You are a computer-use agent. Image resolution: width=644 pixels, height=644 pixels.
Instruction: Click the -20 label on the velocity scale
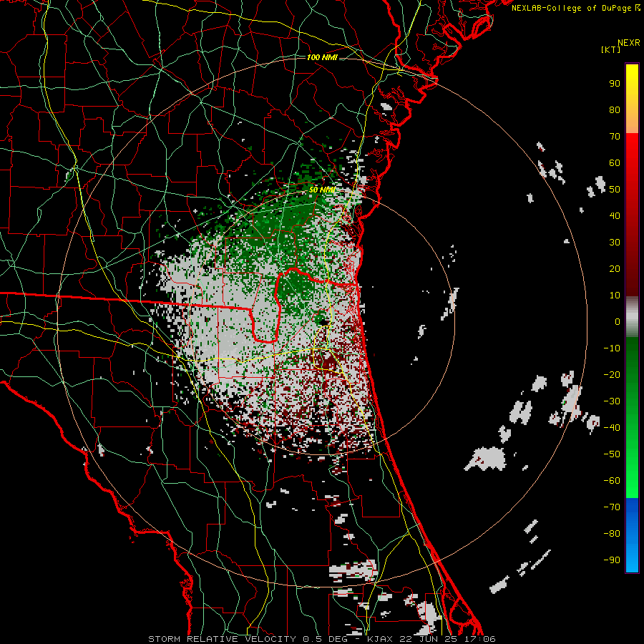[x=612, y=374]
